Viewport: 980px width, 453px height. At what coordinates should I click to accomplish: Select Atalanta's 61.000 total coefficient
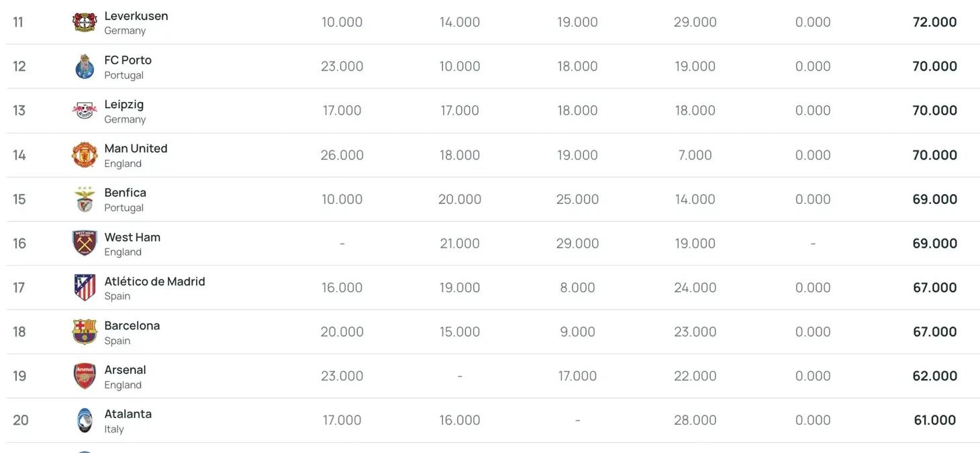coord(934,421)
